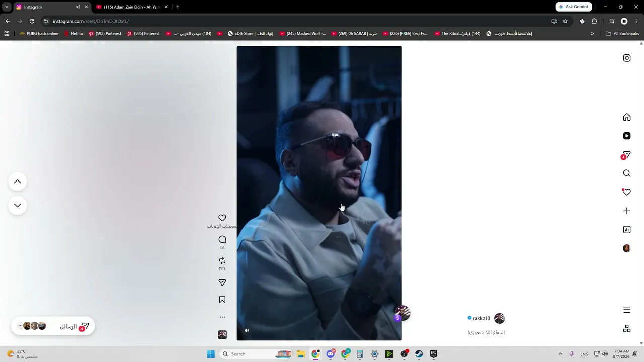The height and width of the screenshot is (362, 644).
Task: Save the reel with bookmark icon
Action: (222, 300)
